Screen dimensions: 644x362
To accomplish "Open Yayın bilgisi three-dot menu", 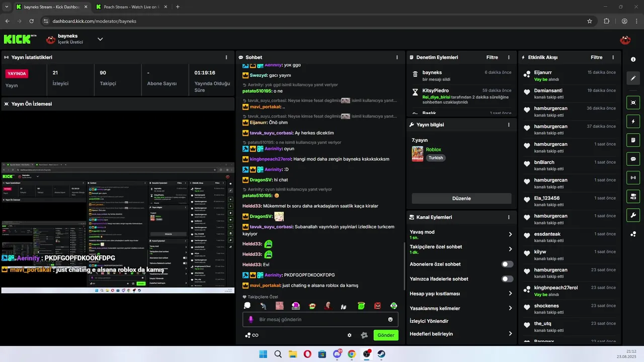I will tap(509, 125).
